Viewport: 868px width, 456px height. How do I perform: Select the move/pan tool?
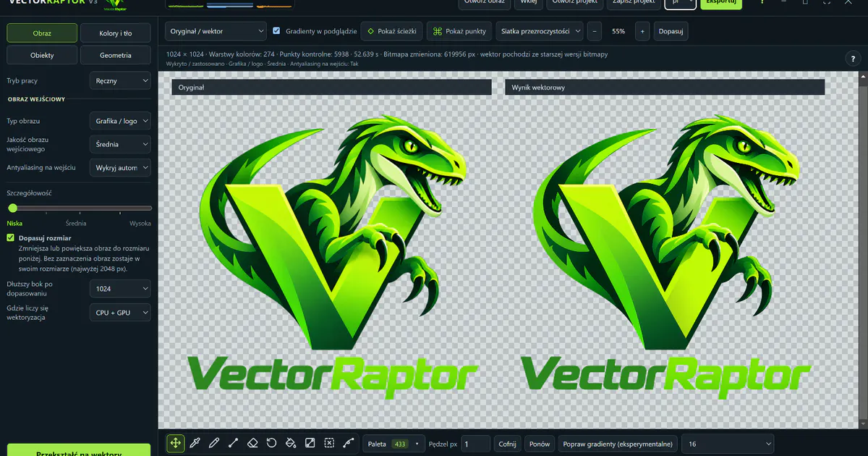point(175,443)
